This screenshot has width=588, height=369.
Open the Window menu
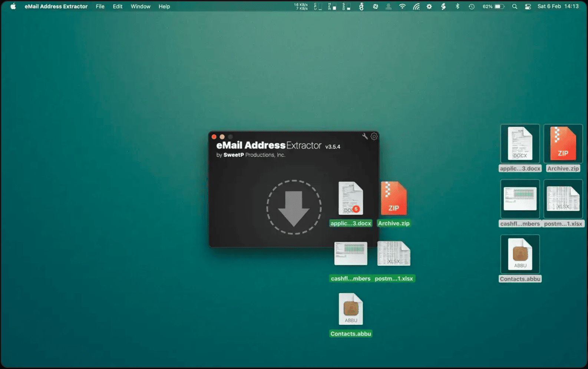click(141, 6)
